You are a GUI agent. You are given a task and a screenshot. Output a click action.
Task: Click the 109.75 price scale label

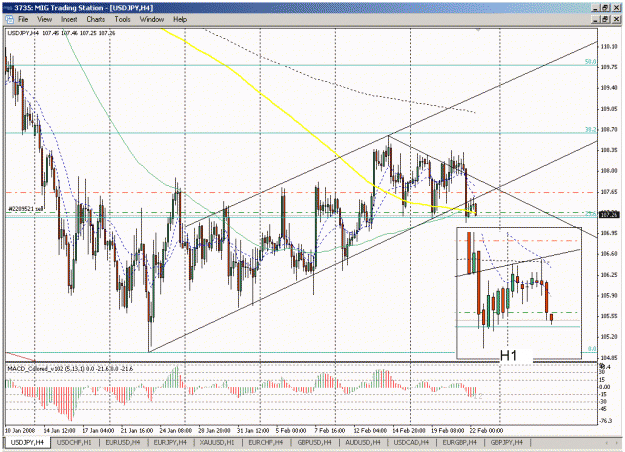click(x=609, y=67)
